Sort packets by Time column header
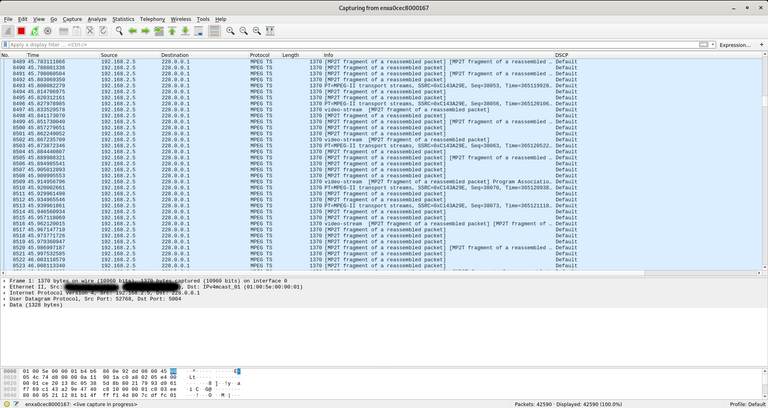 point(62,55)
